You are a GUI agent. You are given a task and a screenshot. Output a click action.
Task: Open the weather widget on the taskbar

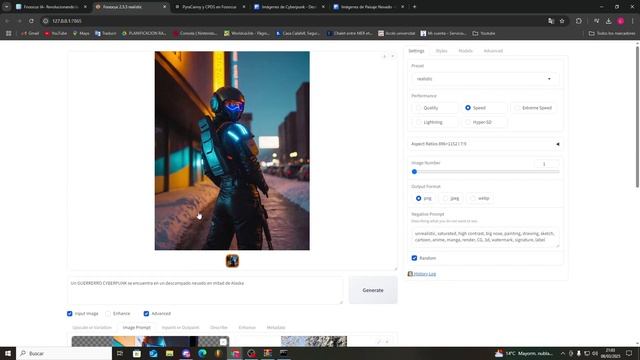point(524,353)
